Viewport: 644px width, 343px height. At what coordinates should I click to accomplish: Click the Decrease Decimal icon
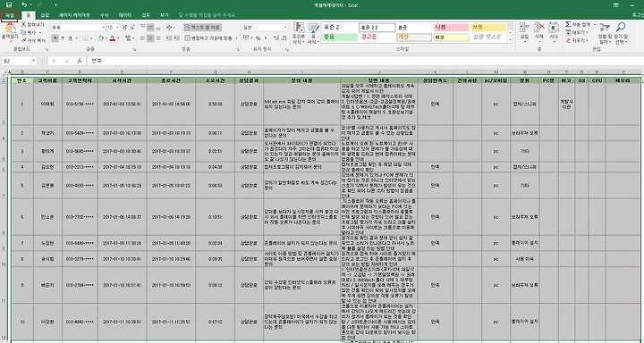(284, 38)
